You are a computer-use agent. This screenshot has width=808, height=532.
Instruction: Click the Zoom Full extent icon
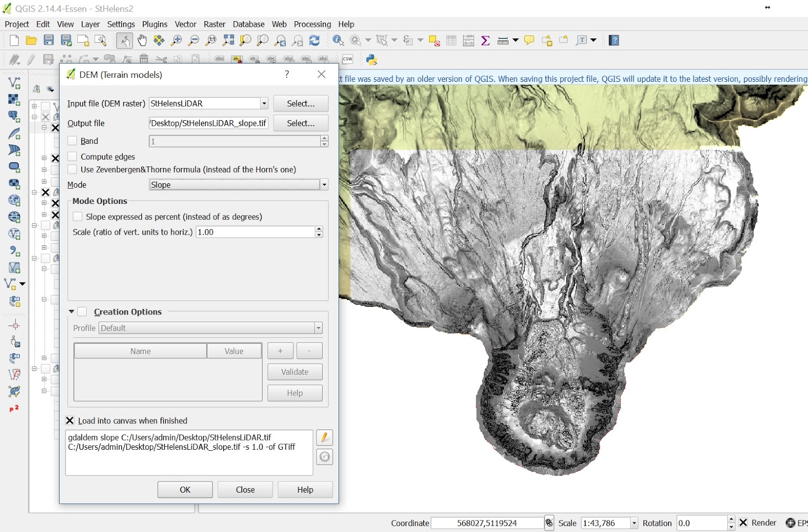228,41
